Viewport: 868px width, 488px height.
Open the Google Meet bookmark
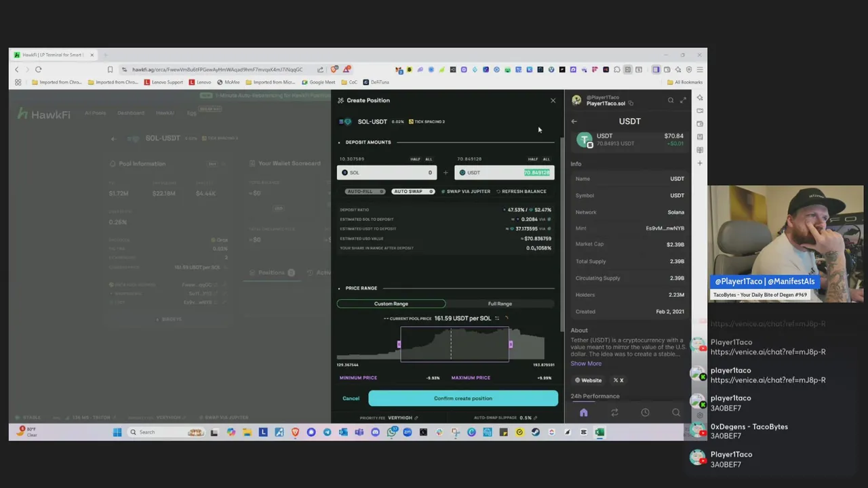point(318,82)
